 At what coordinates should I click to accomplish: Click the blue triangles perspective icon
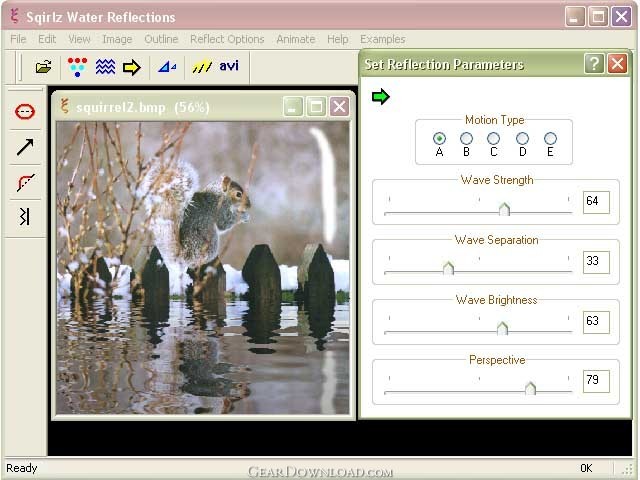point(167,67)
